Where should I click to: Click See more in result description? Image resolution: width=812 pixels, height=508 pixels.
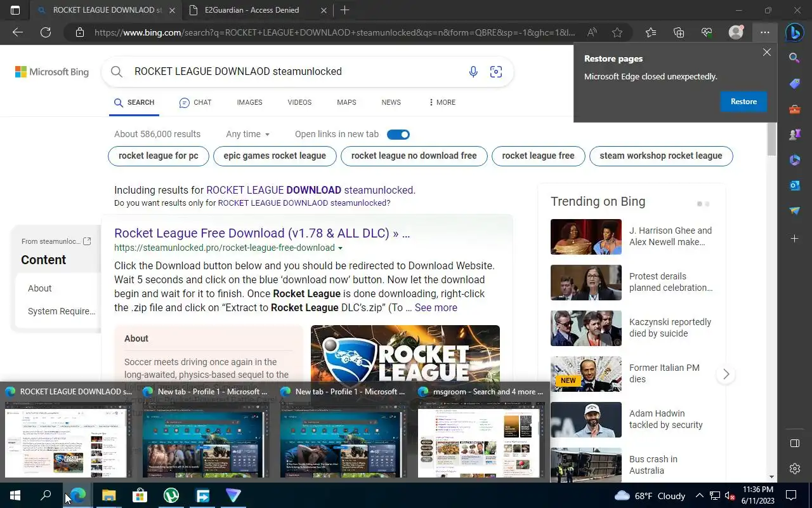pyautogui.click(x=436, y=307)
